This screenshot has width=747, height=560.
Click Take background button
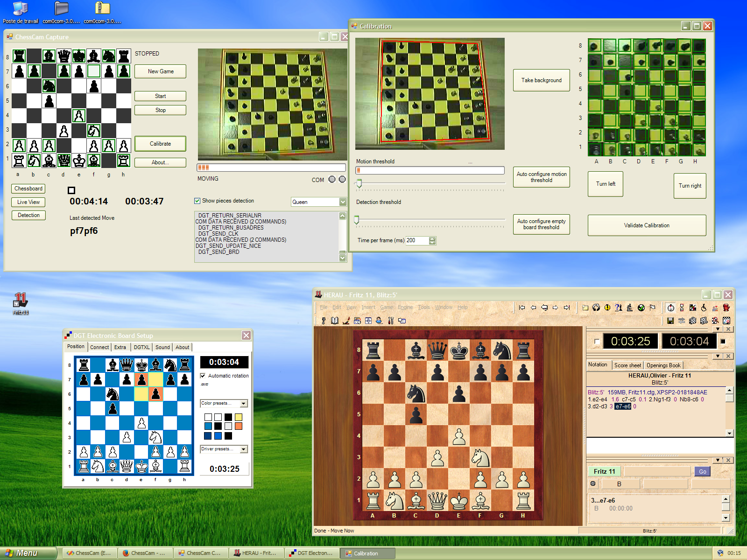(542, 80)
